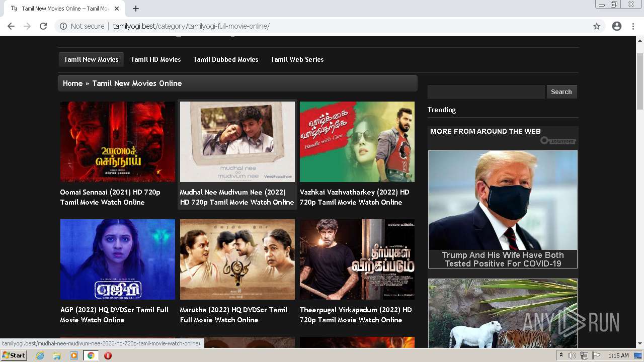Open the Action Center flag tray icon
This screenshot has height=362, width=644.
pyautogui.click(x=596, y=355)
